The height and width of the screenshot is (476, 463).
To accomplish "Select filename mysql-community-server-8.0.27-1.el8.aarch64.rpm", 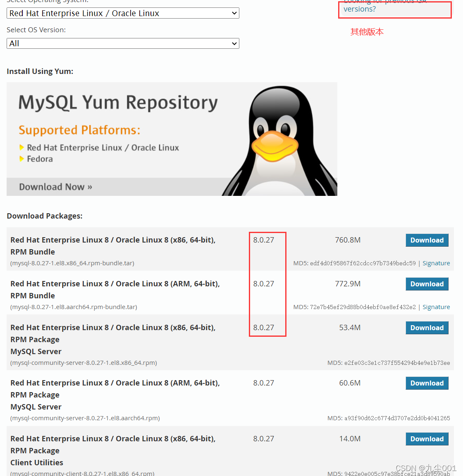I will tap(85, 418).
